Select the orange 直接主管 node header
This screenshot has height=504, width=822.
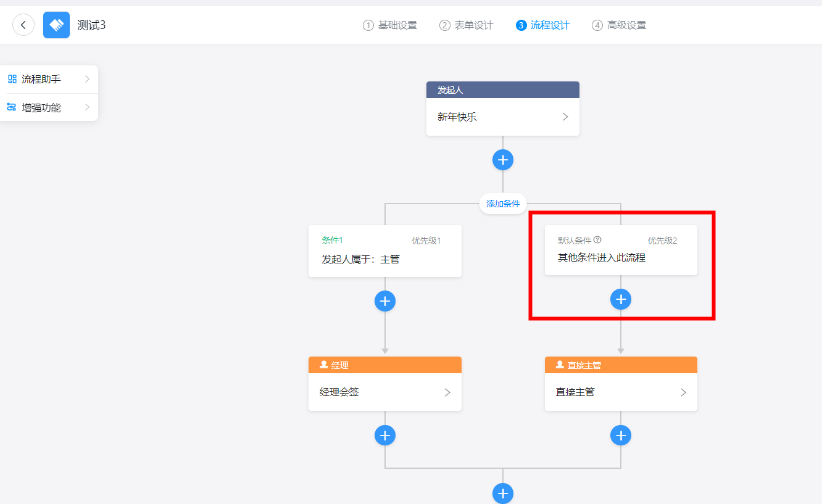pos(621,365)
